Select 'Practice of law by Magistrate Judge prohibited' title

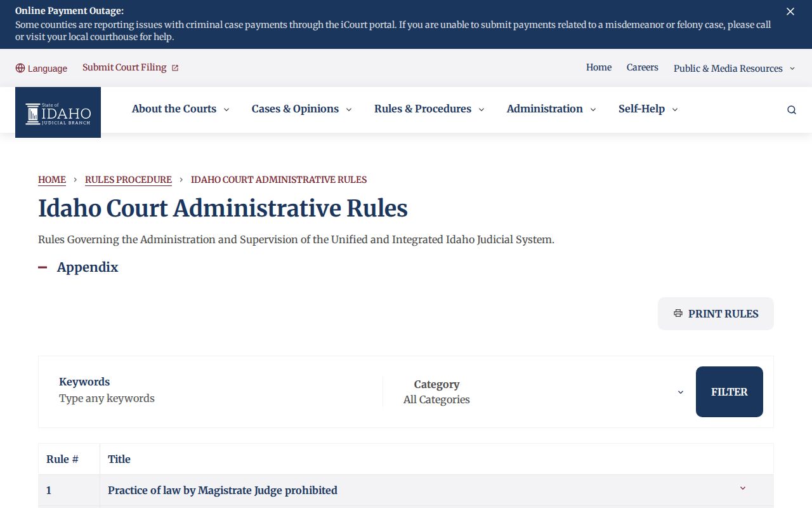pos(223,490)
